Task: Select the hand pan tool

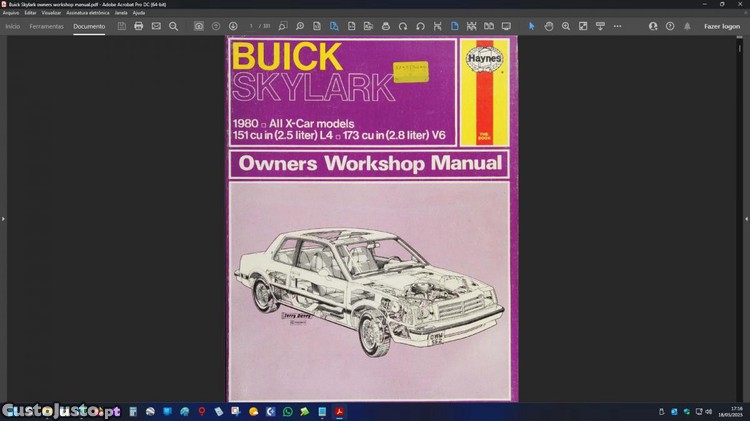Action: [549, 26]
